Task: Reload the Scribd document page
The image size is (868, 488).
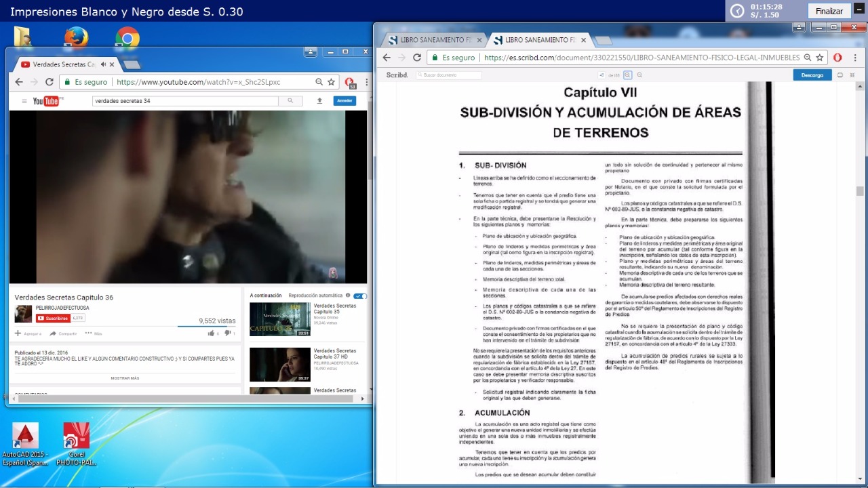Action: pyautogui.click(x=417, y=58)
